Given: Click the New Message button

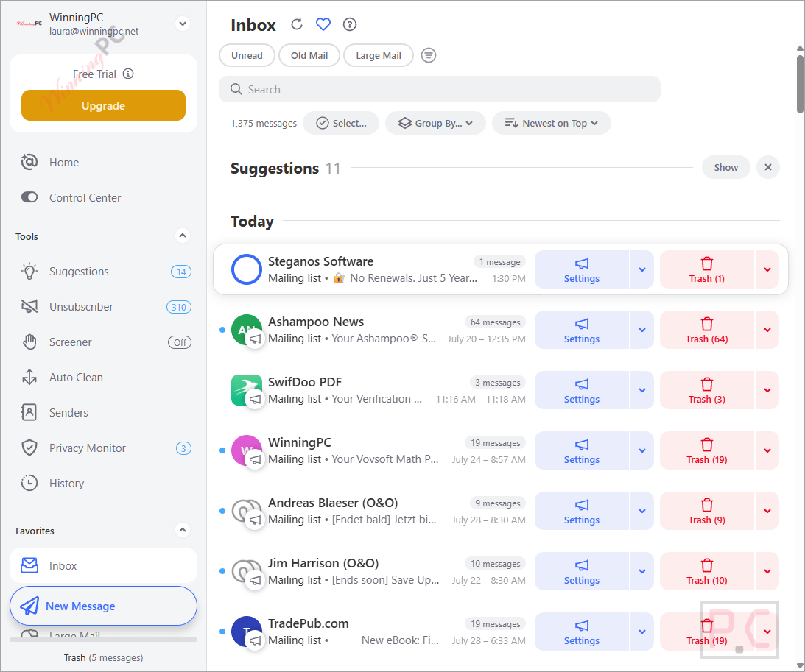Looking at the screenshot, I should pos(103,606).
